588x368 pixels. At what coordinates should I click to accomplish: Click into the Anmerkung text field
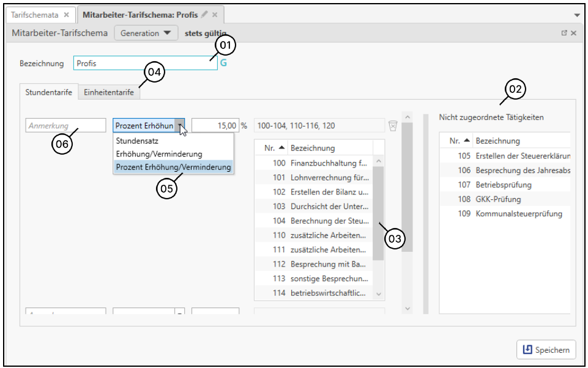[66, 125]
